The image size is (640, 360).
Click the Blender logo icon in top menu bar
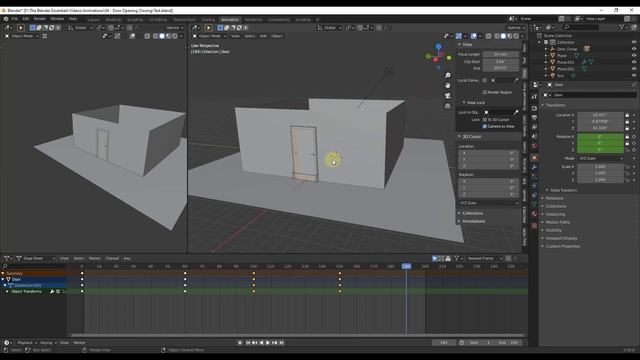click(x=6, y=19)
